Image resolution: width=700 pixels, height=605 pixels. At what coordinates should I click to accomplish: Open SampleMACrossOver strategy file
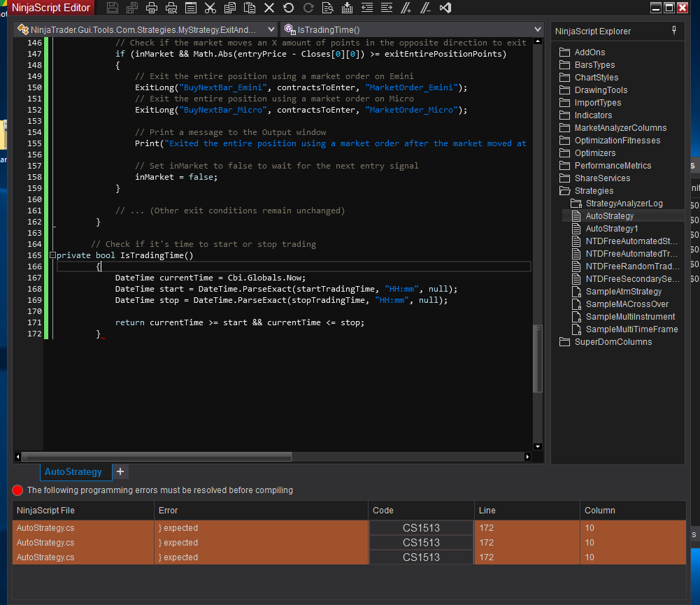(627, 304)
